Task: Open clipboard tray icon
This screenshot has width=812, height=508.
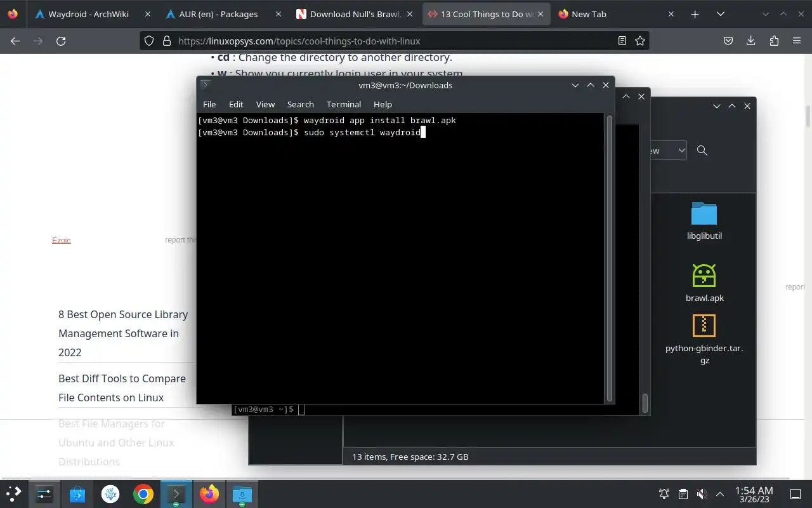Action: [x=683, y=494]
